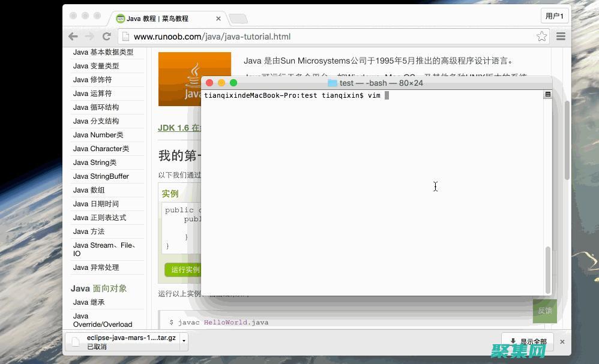Viewport: 599px width, 364px height.
Task: Open the Java 异常处理 sidebar link
Action: point(95,267)
